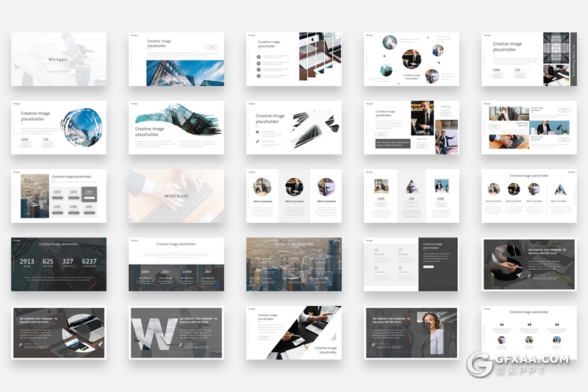588x392 pixels.
Task: Open the teal brush stroke building slide
Action: (176, 127)
